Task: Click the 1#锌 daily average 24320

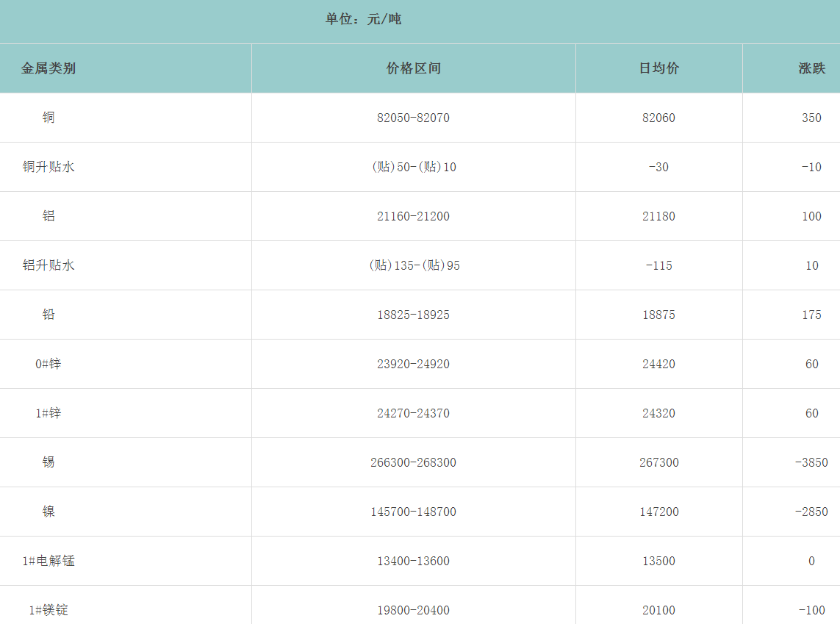Action: coord(658,413)
